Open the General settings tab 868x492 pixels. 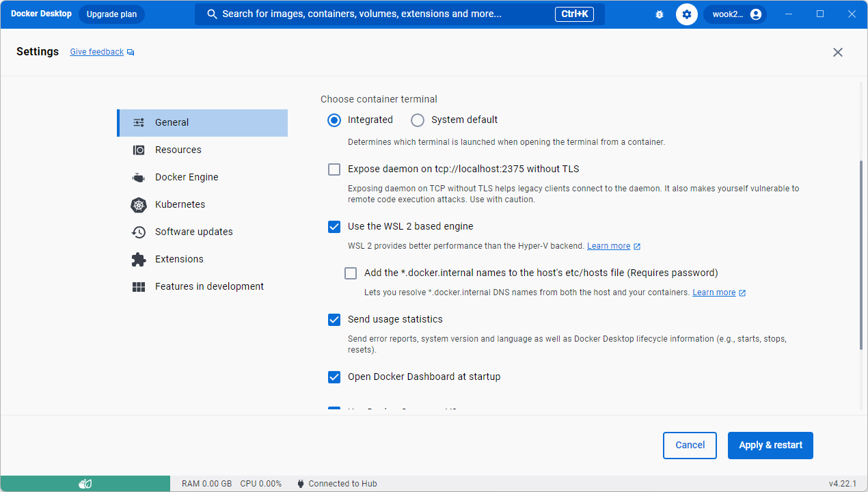202,123
